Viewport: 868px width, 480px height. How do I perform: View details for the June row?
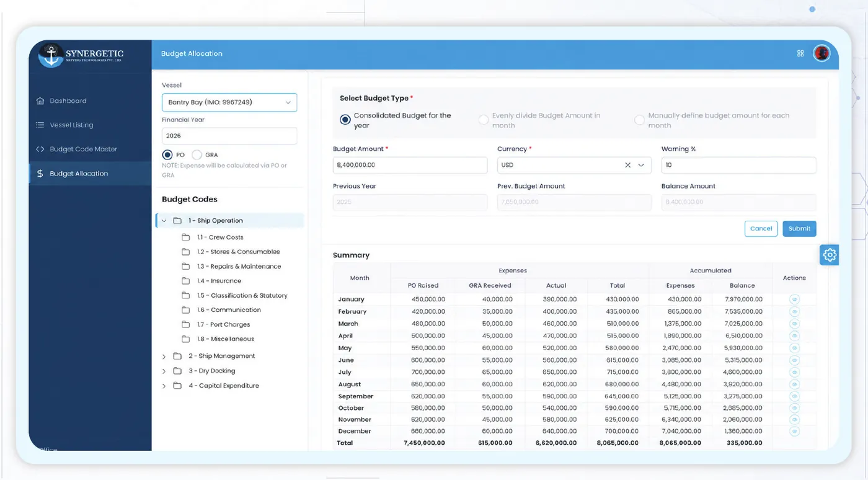[x=794, y=360]
